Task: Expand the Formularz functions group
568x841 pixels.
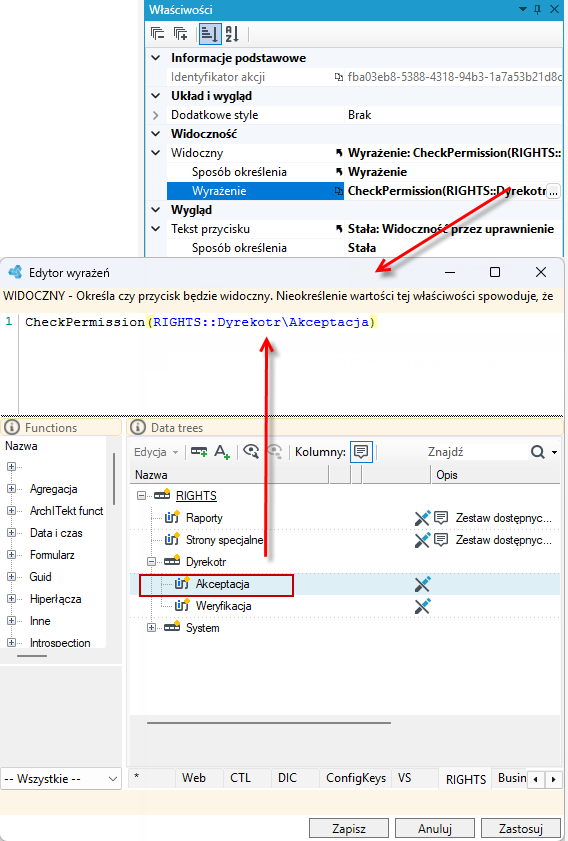Action: 11,555
